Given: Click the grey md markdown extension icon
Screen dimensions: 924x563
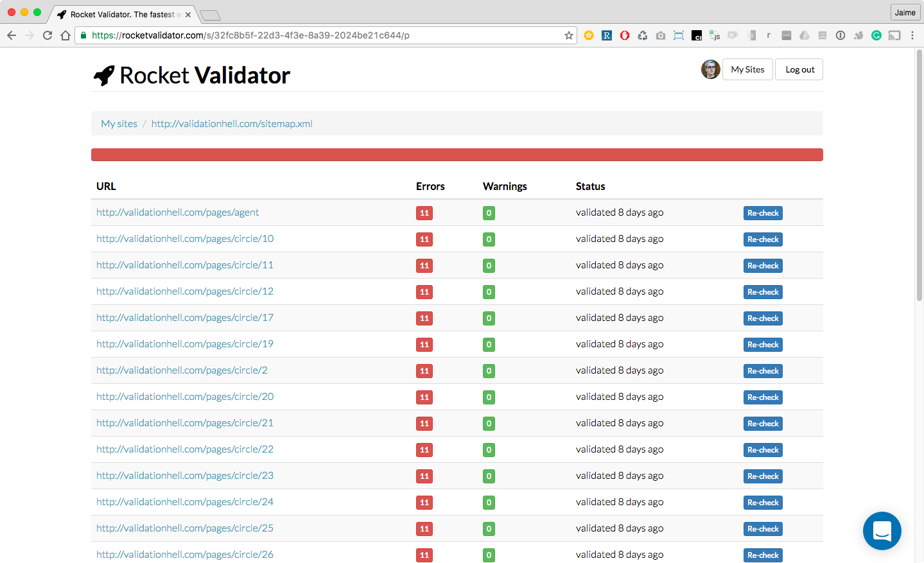Looking at the screenshot, I should click(x=787, y=35).
